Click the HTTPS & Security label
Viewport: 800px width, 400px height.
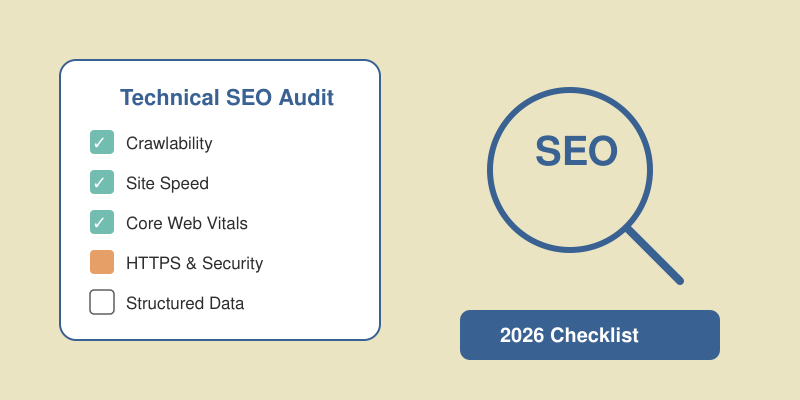[194, 263]
